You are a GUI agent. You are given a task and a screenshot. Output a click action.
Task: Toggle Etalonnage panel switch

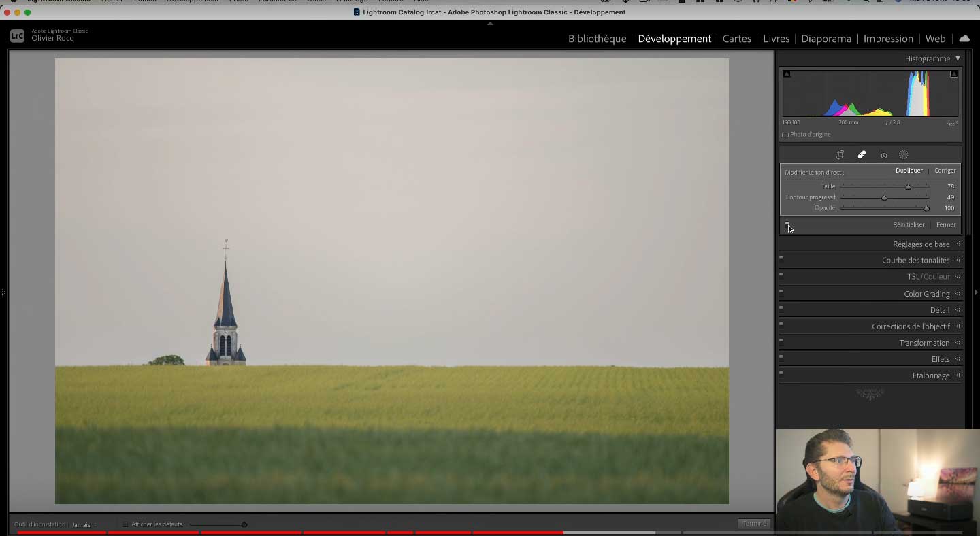tap(781, 373)
